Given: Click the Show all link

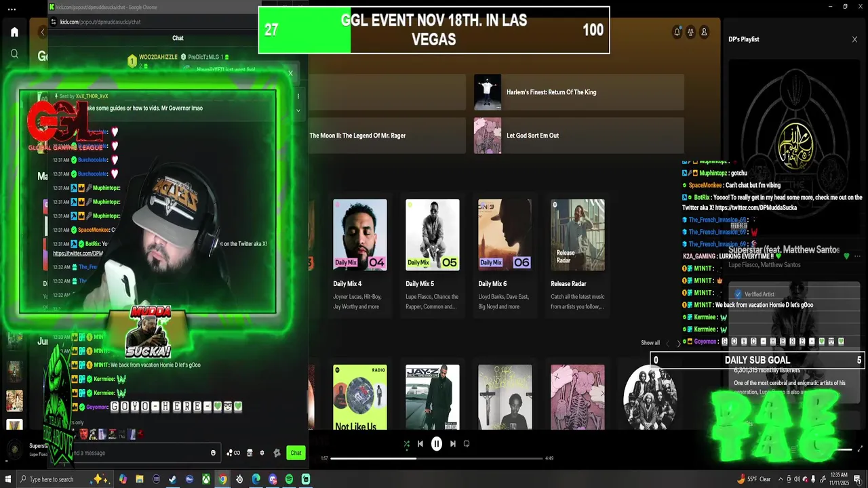Looking at the screenshot, I should click(650, 343).
